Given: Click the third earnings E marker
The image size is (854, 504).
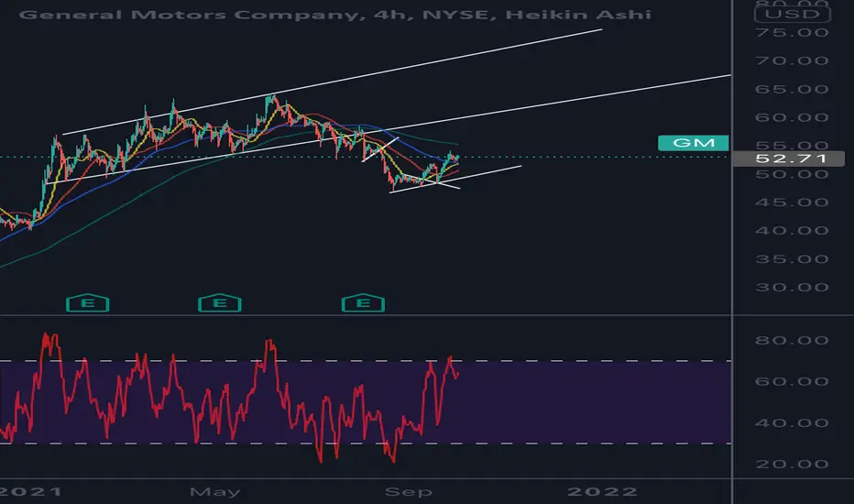Looking at the screenshot, I should (363, 303).
